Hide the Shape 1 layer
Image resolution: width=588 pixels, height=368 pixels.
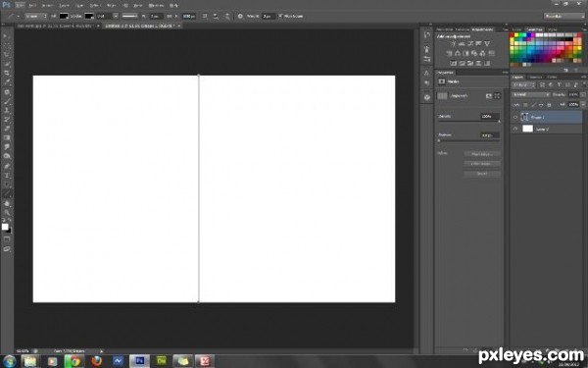(515, 117)
